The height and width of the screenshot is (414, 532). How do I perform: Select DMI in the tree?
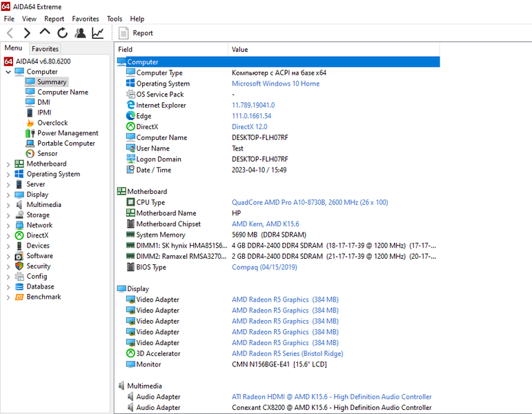coord(43,102)
